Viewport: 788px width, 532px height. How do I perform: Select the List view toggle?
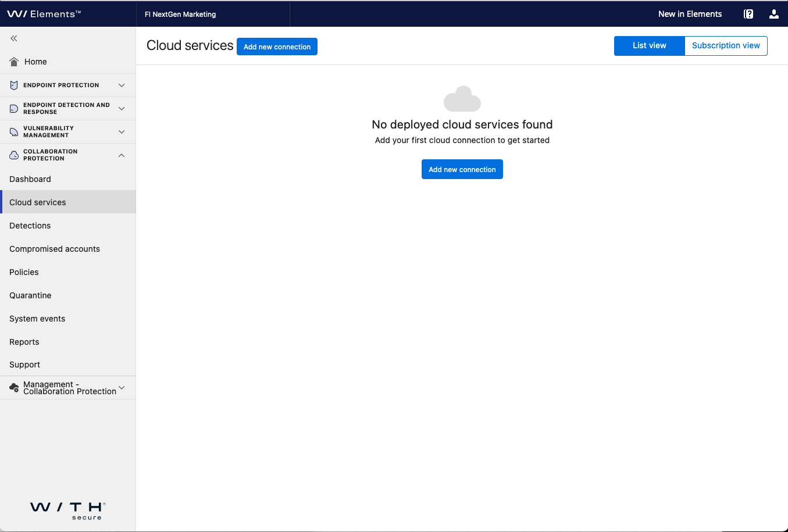(x=649, y=46)
